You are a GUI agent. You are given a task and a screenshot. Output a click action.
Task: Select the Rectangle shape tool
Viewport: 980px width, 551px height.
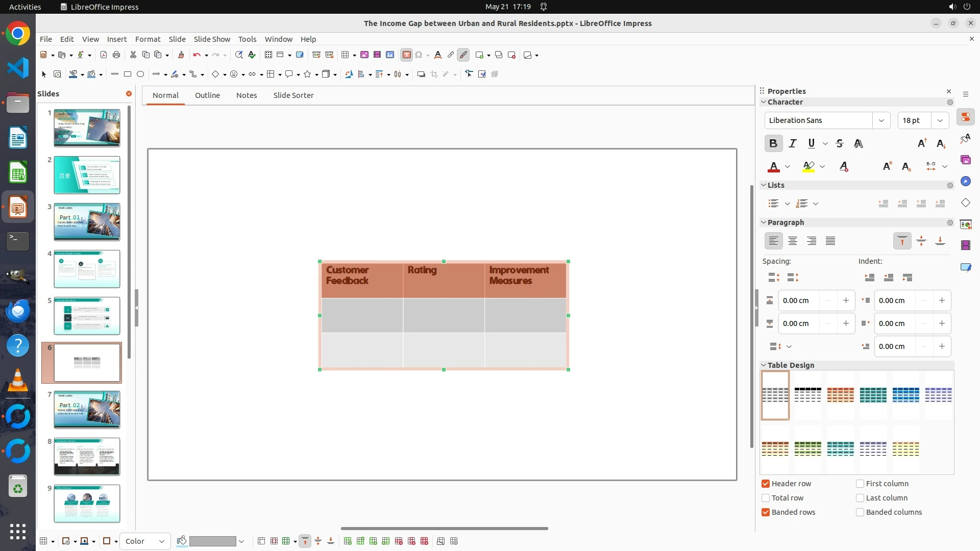click(x=128, y=74)
